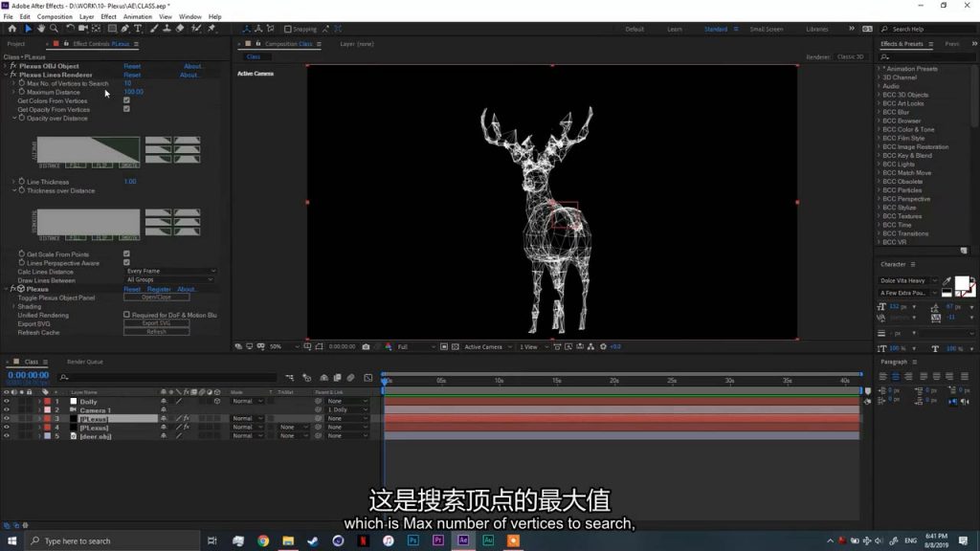Hide the deer.obj layer
The image size is (980, 551).
click(x=7, y=436)
